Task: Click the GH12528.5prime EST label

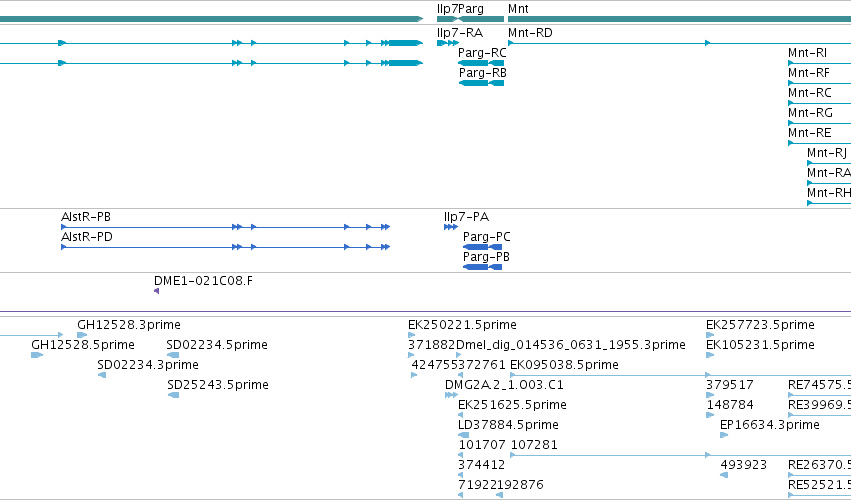Action: click(x=83, y=345)
